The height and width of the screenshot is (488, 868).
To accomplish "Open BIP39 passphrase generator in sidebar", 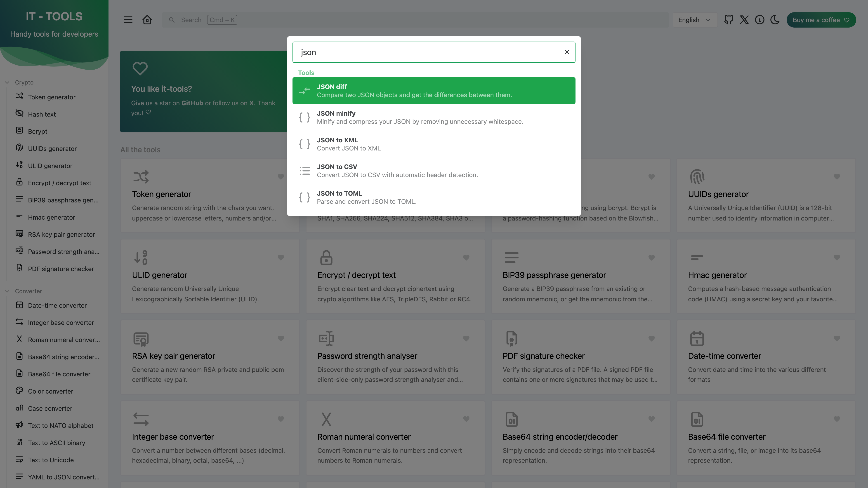I will coord(57,200).
